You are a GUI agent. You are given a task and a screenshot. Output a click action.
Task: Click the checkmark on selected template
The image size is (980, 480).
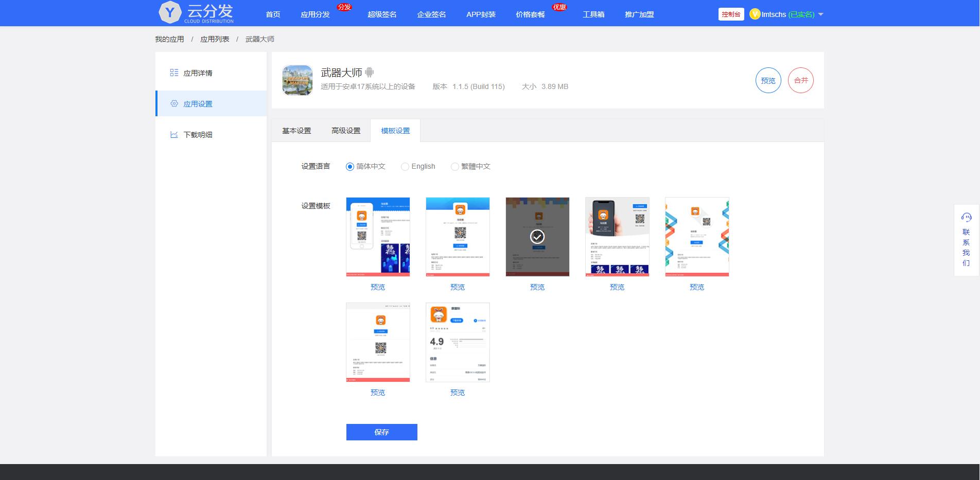pyautogui.click(x=537, y=237)
